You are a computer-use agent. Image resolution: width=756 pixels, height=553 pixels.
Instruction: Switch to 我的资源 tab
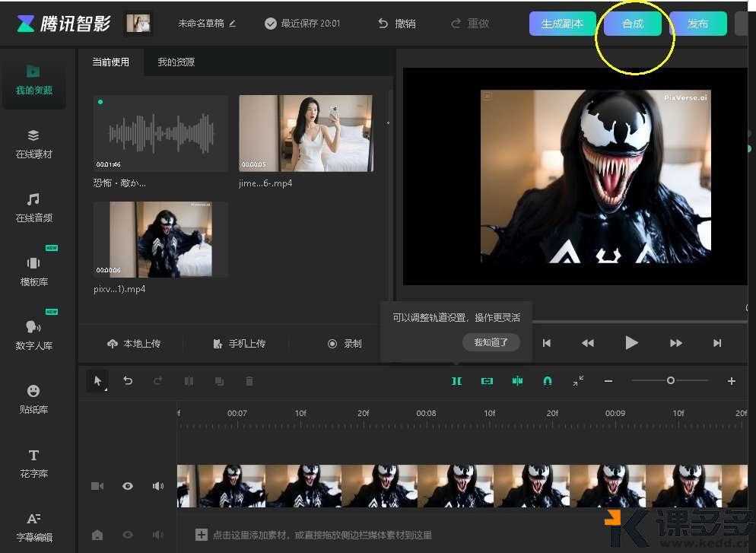pos(176,62)
